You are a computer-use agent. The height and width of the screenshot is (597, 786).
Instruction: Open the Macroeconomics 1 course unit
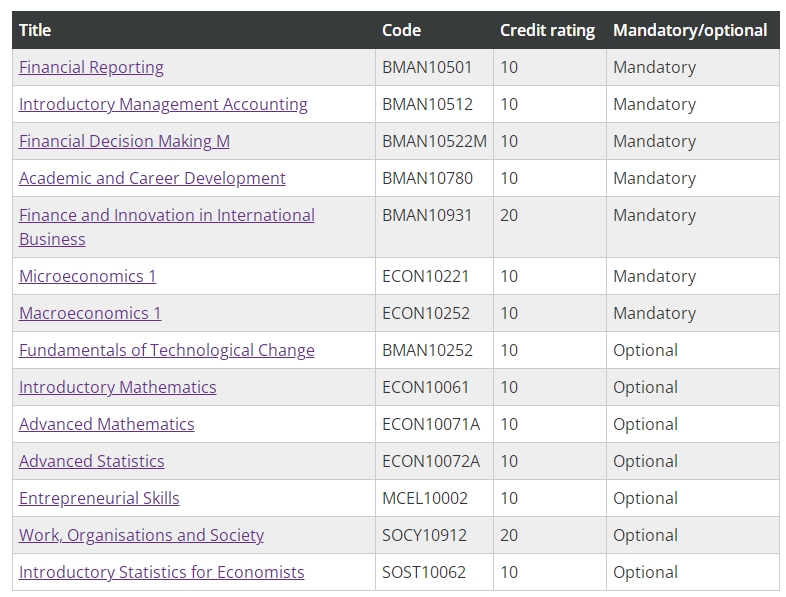pos(90,313)
